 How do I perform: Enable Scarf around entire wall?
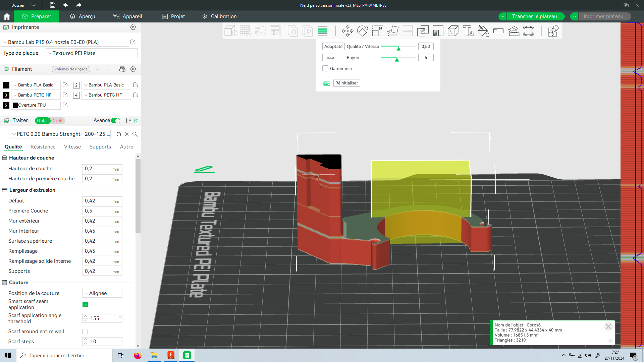pos(85,331)
